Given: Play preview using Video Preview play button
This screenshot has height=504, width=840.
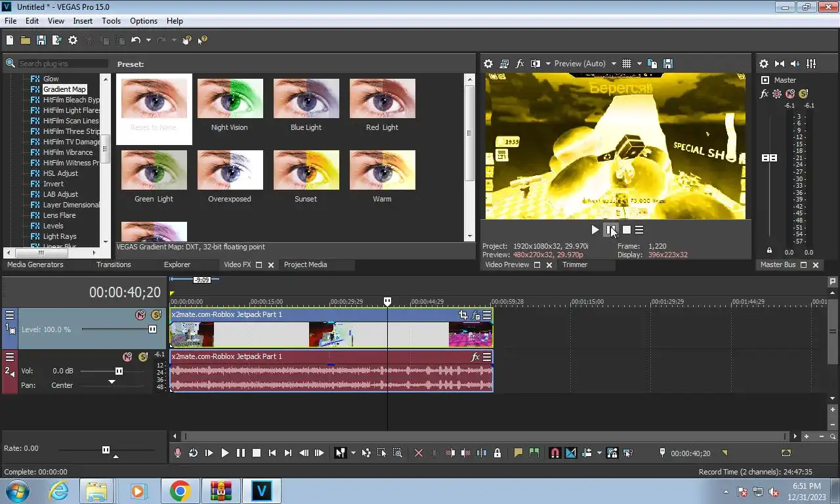Looking at the screenshot, I should tap(595, 230).
